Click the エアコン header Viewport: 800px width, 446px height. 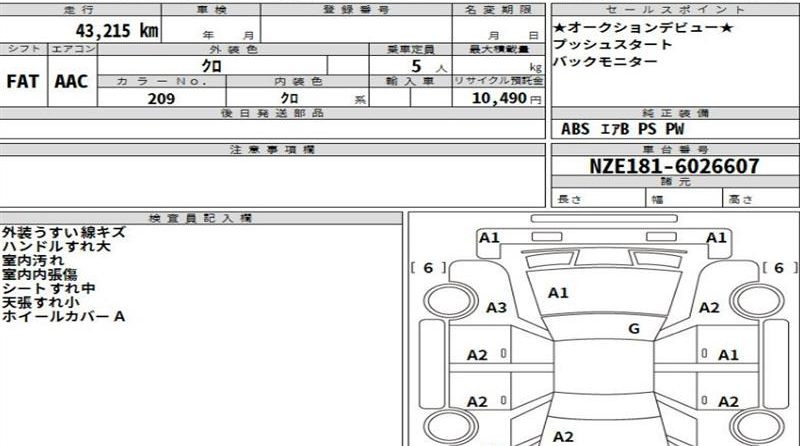pyautogui.click(x=73, y=49)
